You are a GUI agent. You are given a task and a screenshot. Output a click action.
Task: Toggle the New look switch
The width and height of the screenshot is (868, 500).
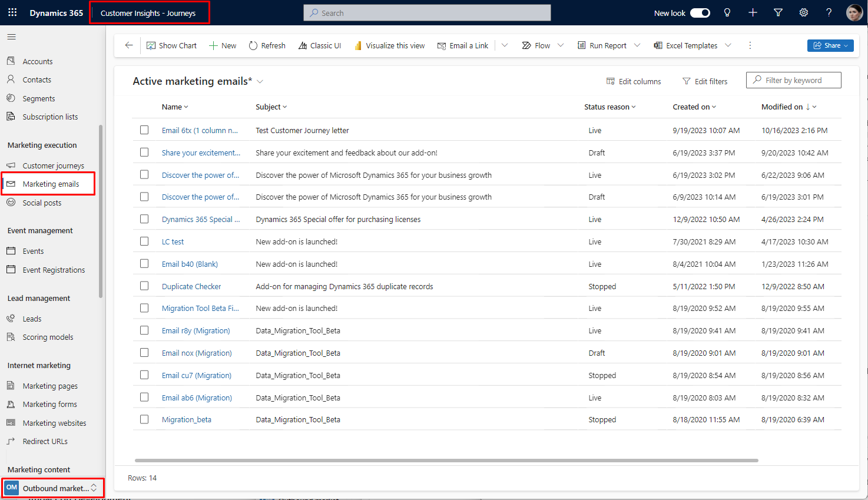(700, 13)
